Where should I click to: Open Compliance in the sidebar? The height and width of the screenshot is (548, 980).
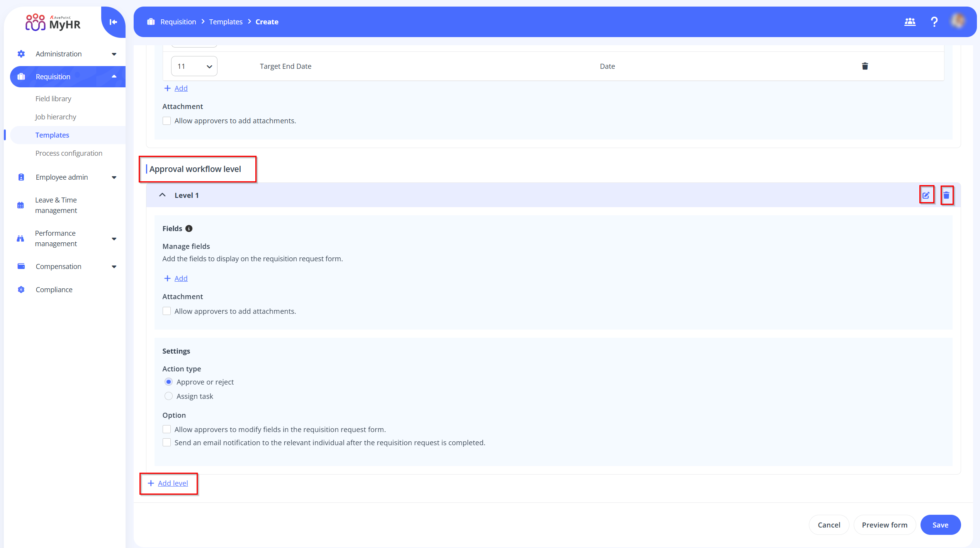[54, 289]
